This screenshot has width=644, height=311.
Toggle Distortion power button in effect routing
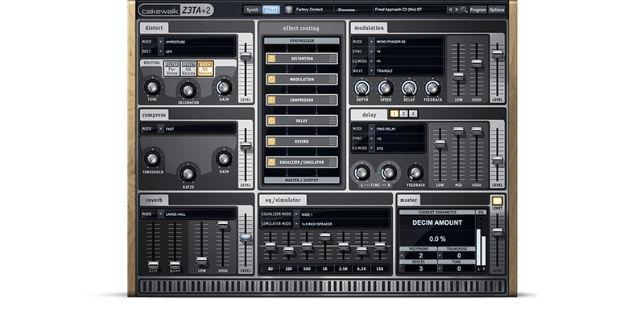click(x=271, y=58)
